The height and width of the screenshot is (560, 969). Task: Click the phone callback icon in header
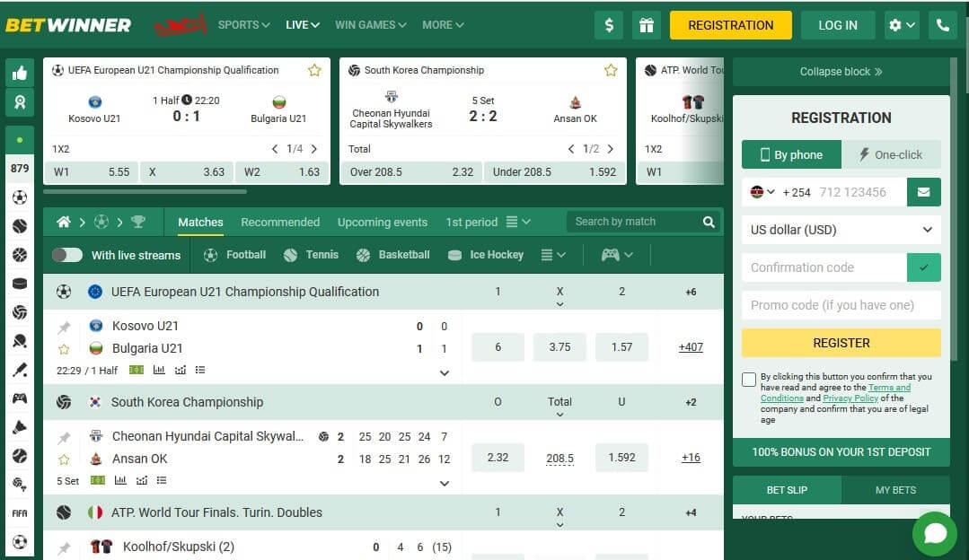[x=942, y=25]
